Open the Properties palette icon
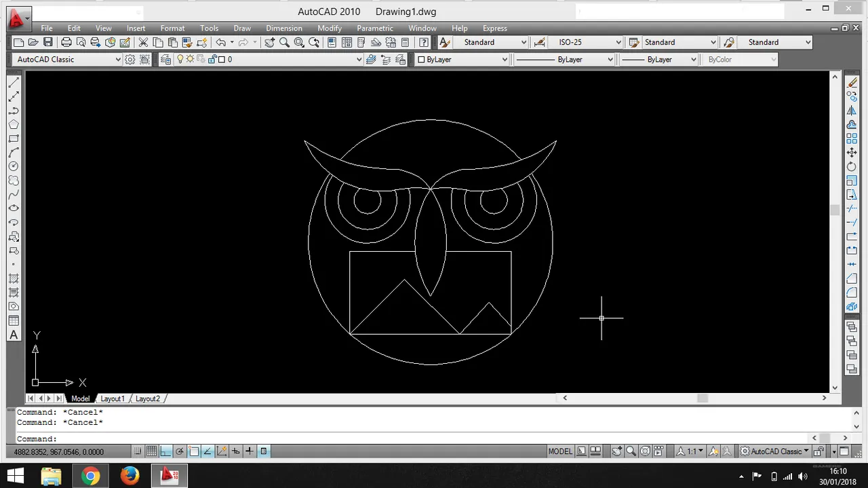The image size is (868, 488). [332, 42]
